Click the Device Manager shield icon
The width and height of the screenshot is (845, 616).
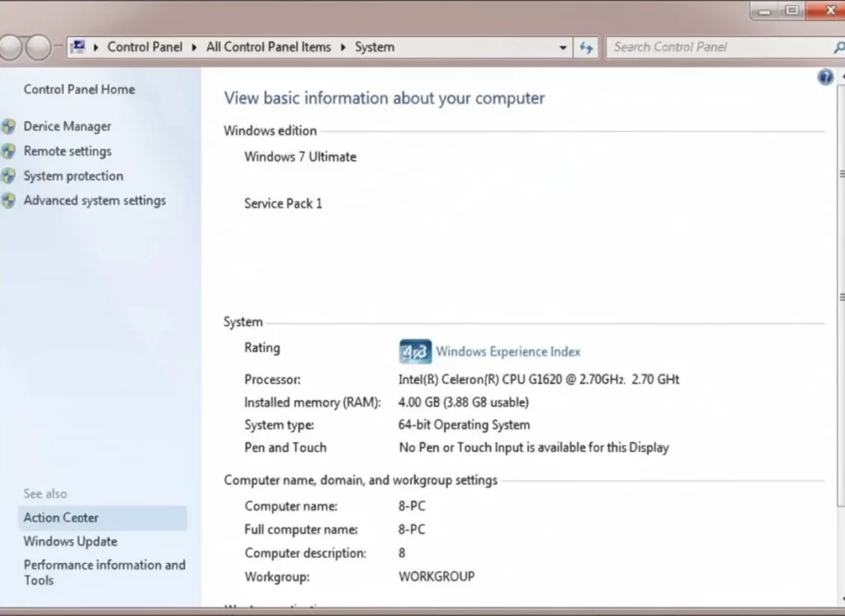8,127
